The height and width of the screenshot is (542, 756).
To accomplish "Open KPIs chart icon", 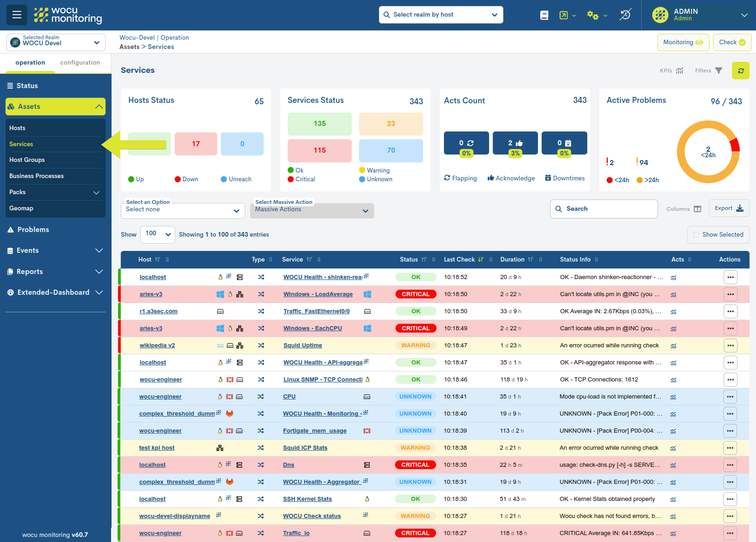I will point(679,71).
